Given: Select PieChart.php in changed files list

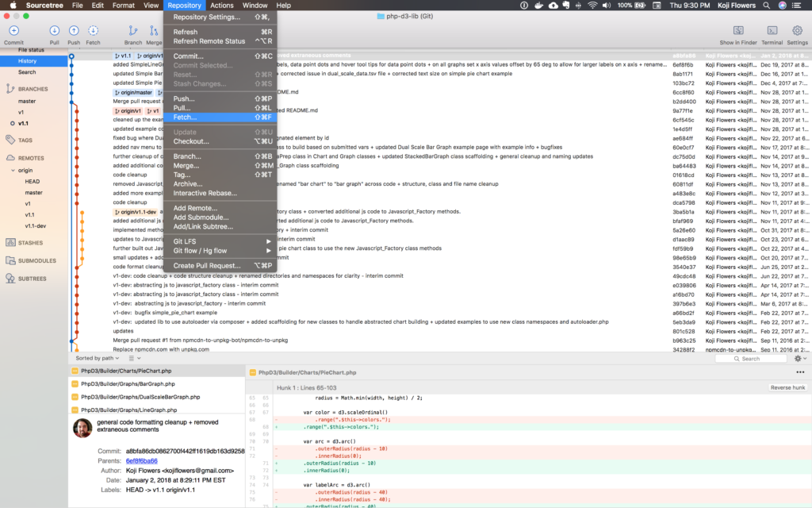Looking at the screenshot, I should pos(157,371).
